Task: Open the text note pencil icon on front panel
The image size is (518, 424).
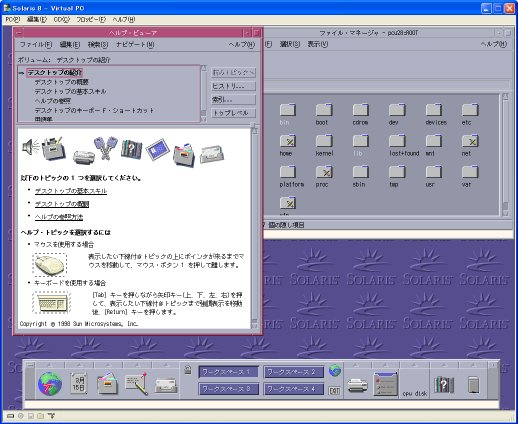Action: click(136, 384)
